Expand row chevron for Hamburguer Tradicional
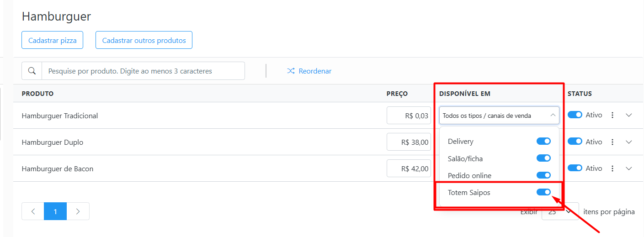Viewport: 644px width, 237px height. tap(628, 115)
